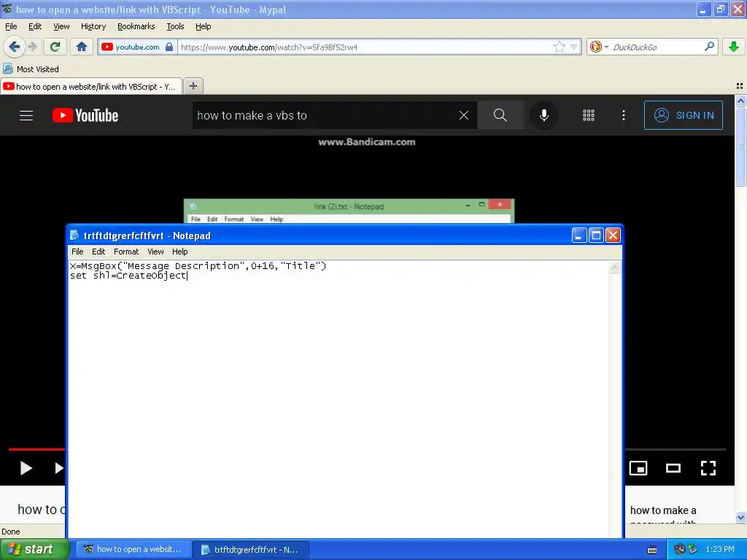Open Notepad File menu
Image resolution: width=747 pixels, height=560 pixels.
pyautogui.click(x=77, y=252)
